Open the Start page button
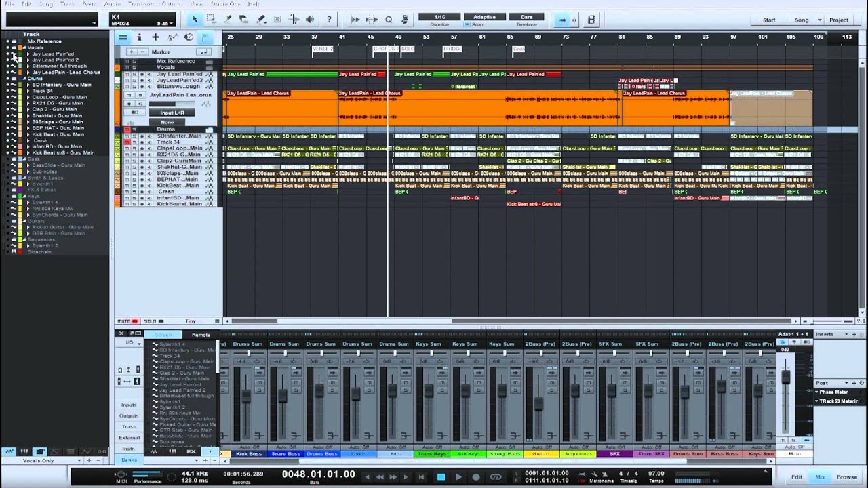Viewport: 868px width, 488px height. coord(769,20)
